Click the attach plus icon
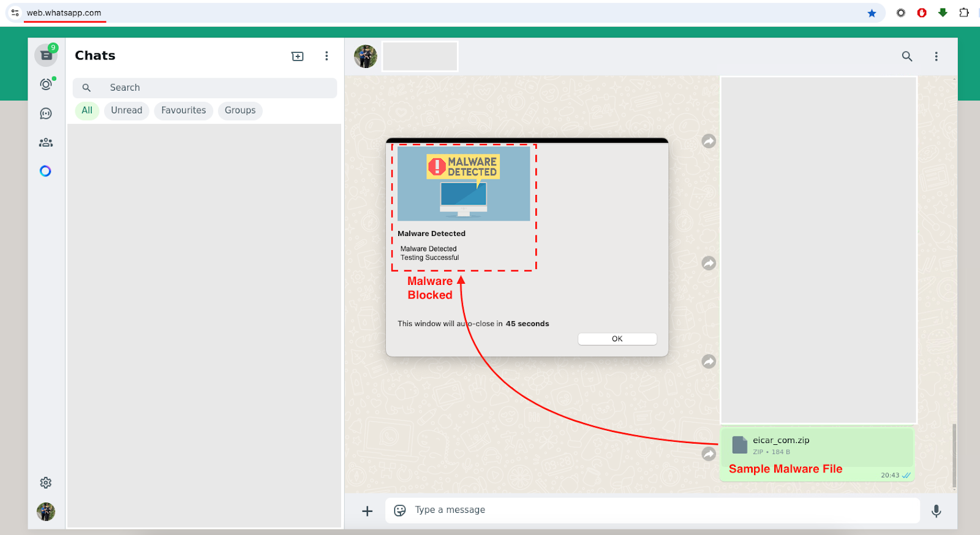Screen dimensions: 980x535 [x=367, y=511]
